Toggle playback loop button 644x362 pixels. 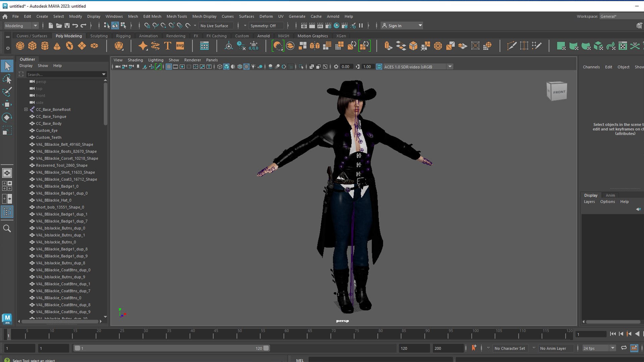tap(624, 348)
